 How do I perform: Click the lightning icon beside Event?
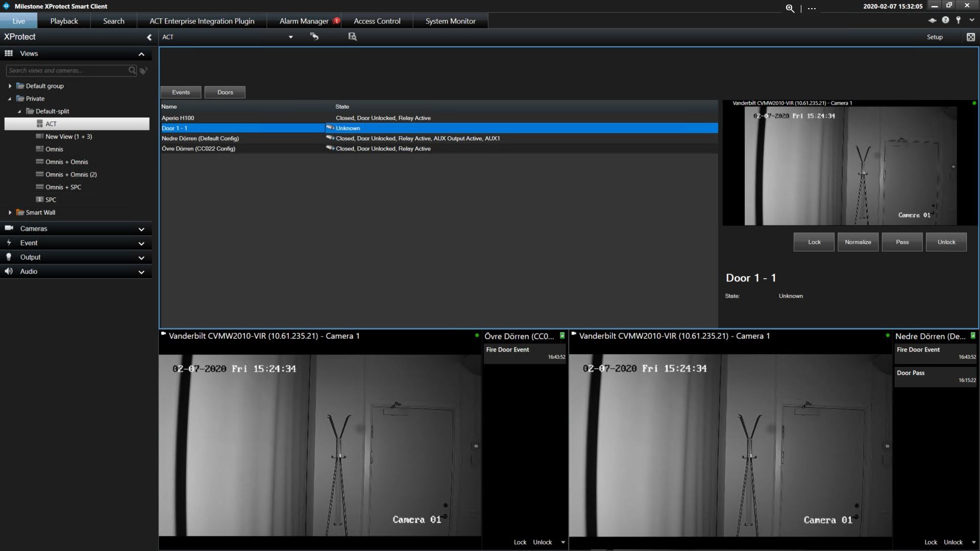click(9, 242)
